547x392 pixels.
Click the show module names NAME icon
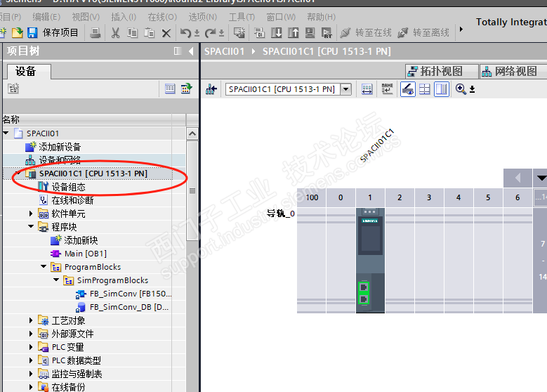coord(387,89)
